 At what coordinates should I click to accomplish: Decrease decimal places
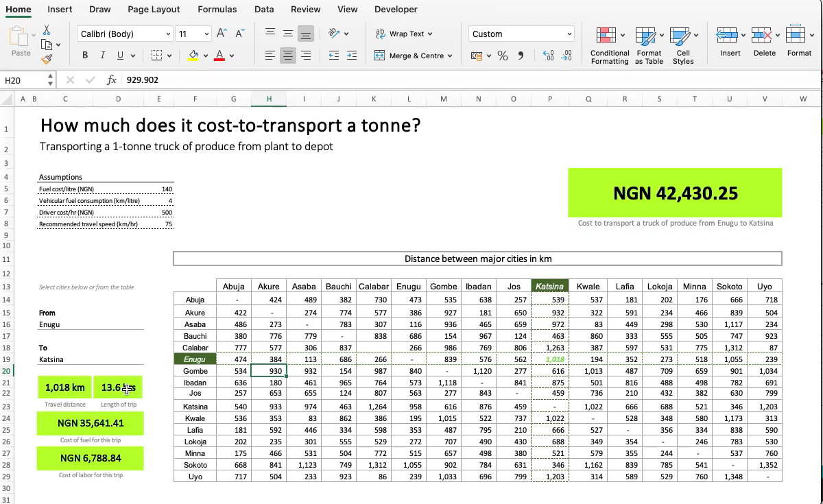click(x=566, y=56)
